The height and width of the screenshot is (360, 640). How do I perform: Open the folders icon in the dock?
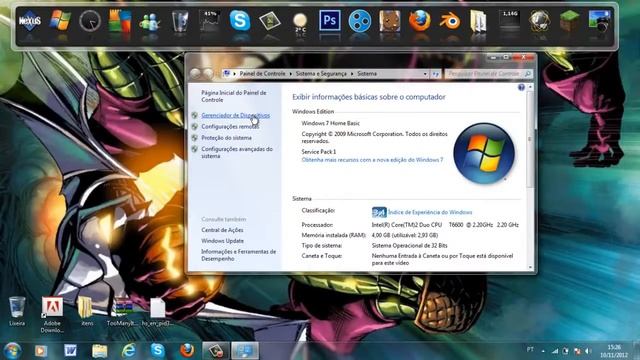[x=479, y=21]
